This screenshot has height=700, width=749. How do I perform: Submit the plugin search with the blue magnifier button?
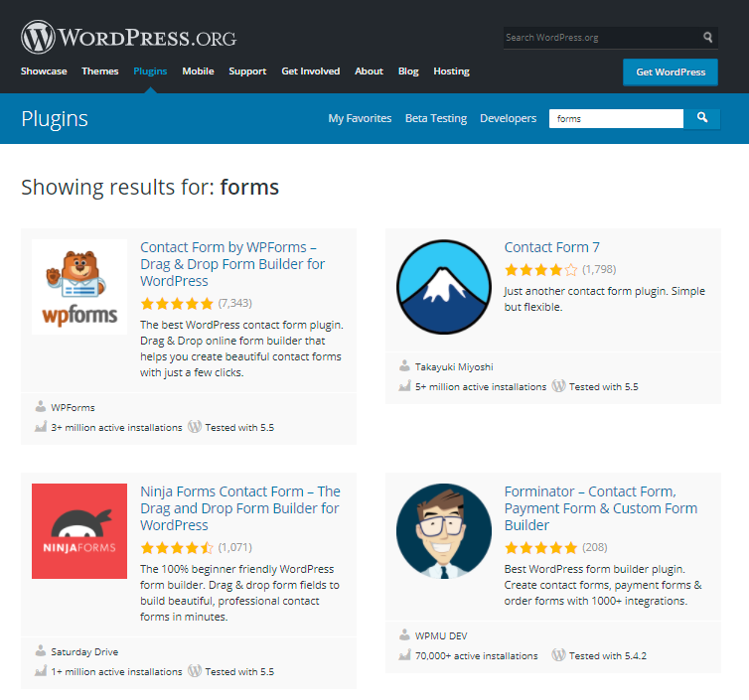[701, 118]
